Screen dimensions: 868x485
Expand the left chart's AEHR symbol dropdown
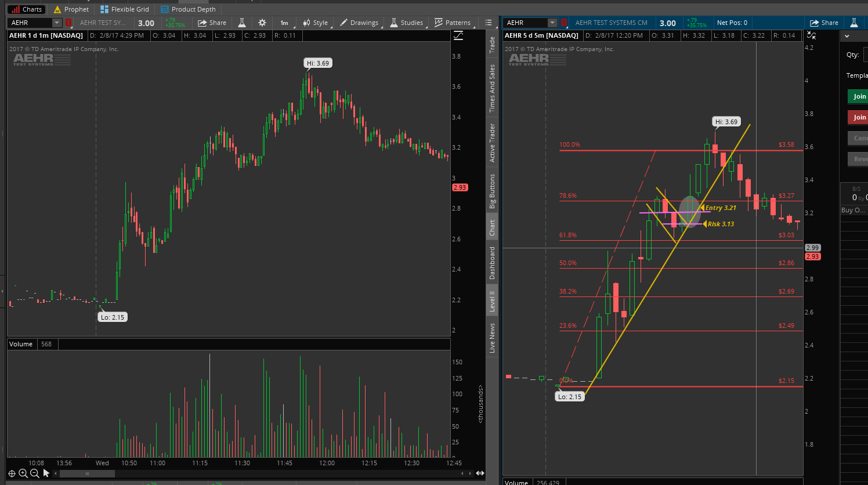coord(57,23)
